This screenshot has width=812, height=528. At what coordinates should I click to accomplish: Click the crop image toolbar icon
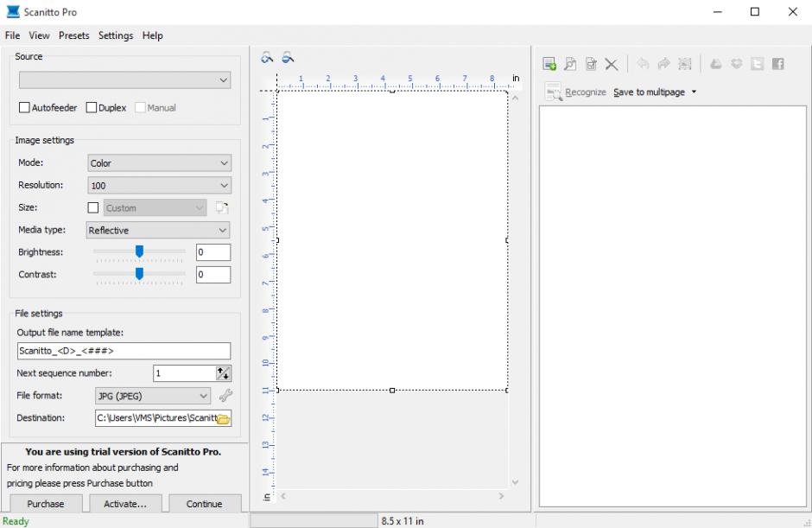[685, 64]
